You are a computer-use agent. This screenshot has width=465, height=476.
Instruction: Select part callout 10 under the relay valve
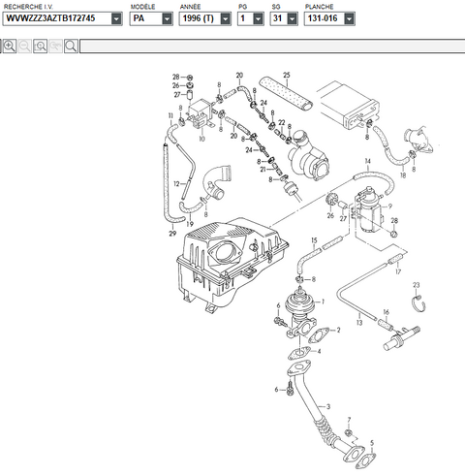(x=201, y=139)
